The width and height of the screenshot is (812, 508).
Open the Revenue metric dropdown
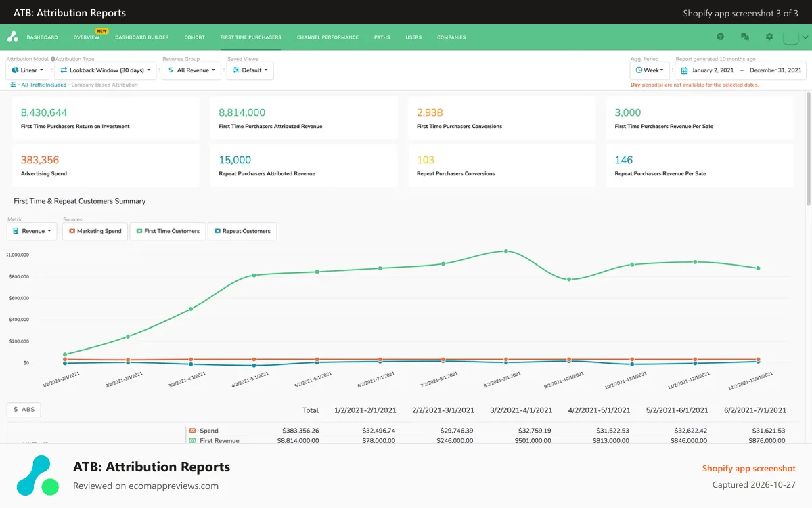click(x=32, y=231)
